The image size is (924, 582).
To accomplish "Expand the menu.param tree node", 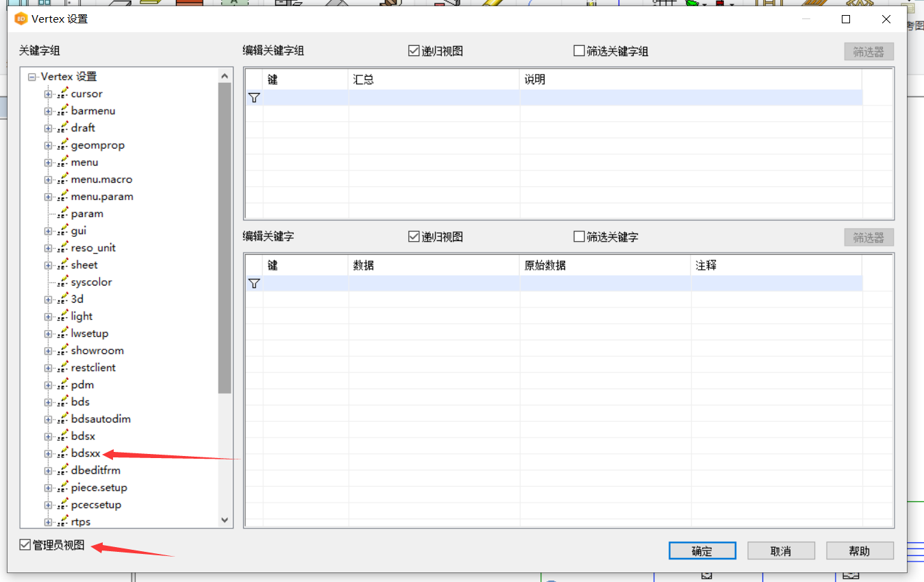I will [x=49, y=197].
